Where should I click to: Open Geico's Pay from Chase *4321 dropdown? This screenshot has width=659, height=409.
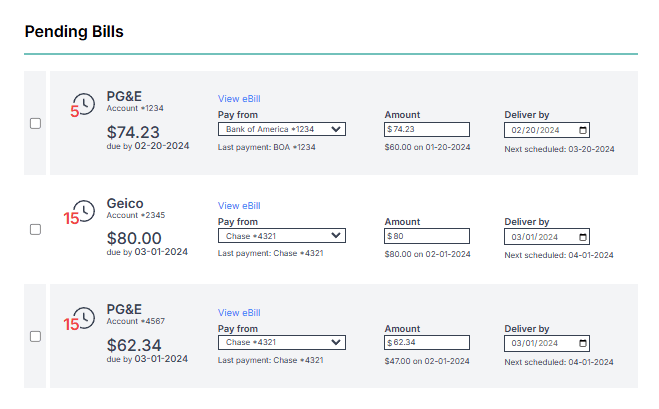pos(281,236)
